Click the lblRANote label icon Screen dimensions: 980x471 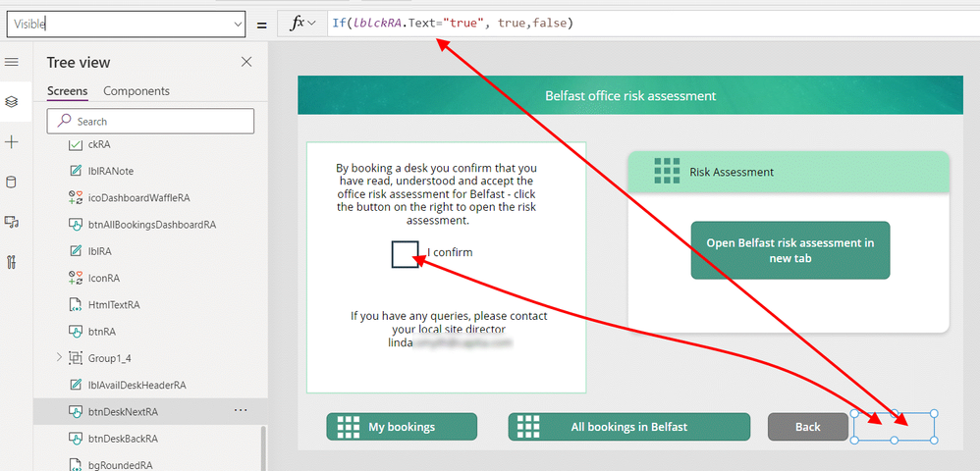coord(76,171)
